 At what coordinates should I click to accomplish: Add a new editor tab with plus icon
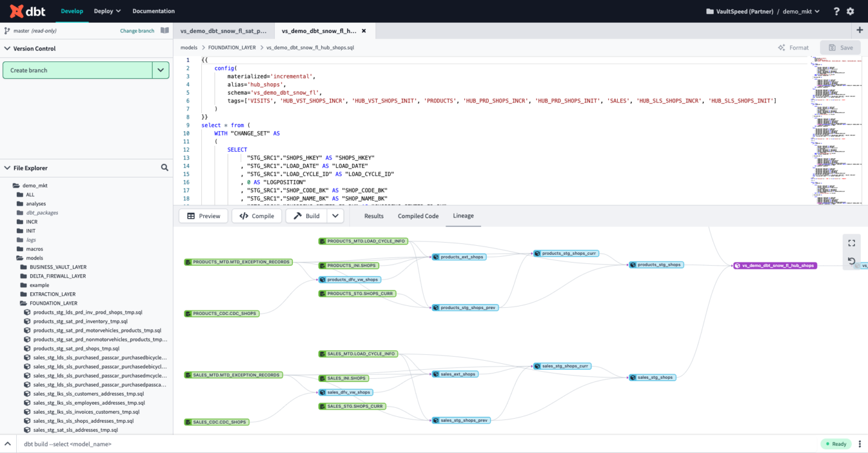click(x=860, y=31)
